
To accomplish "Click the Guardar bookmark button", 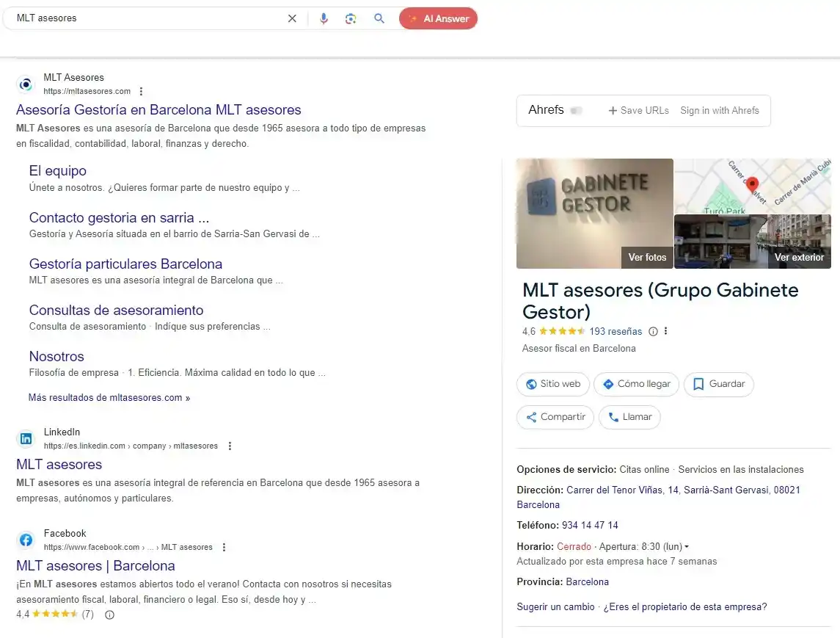I will [x=719, y=385].
